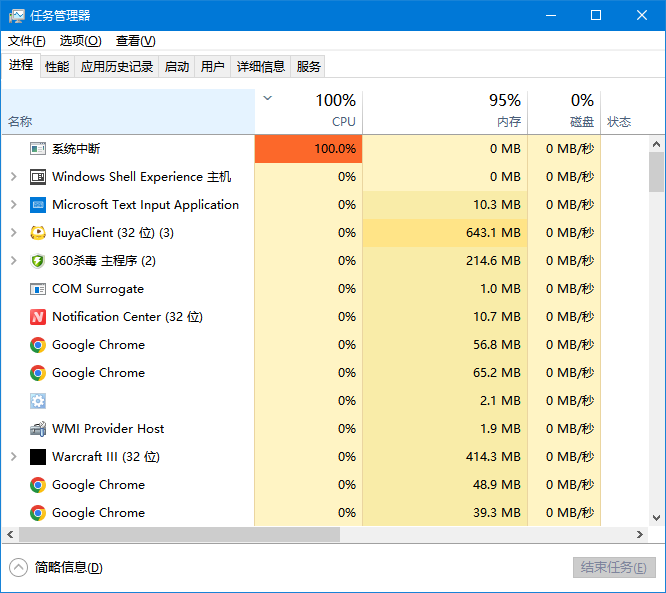Viewport: 666px width, 593px height.
Task: Expand the Microsoft Text Input Application row
Action: pos(14,205)
